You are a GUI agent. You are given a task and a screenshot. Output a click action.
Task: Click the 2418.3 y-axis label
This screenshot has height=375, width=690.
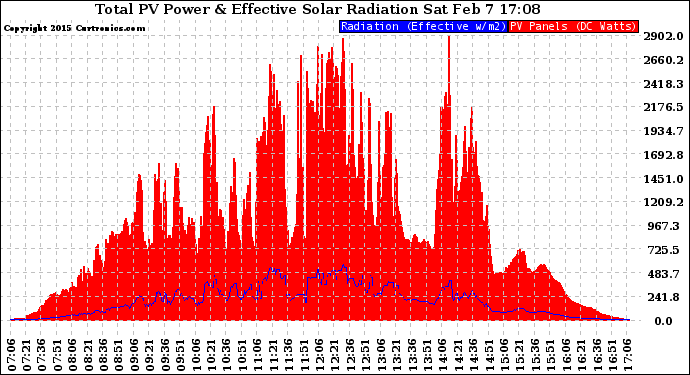663,84
